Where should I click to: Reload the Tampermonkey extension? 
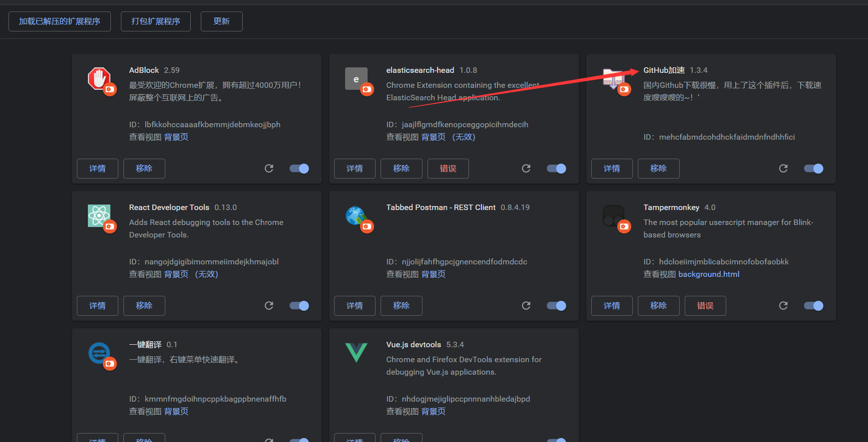click(783, 306)
